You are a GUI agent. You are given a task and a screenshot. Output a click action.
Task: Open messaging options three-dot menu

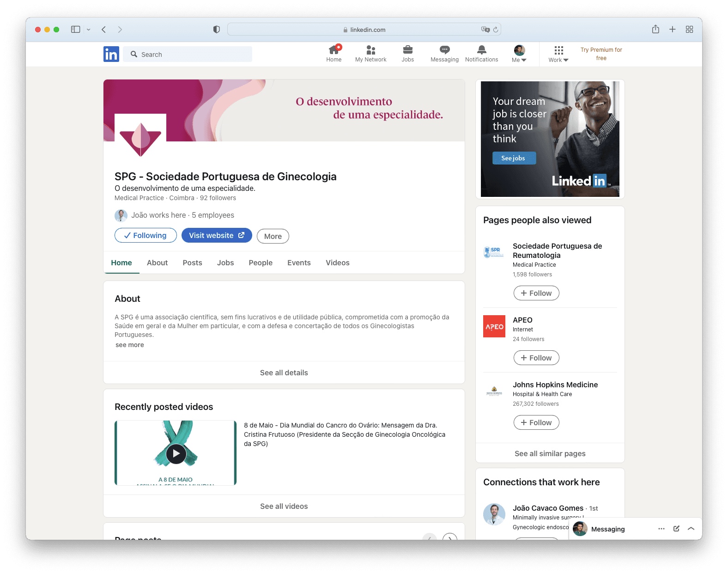pyautogui.click(x=661, y=529)
